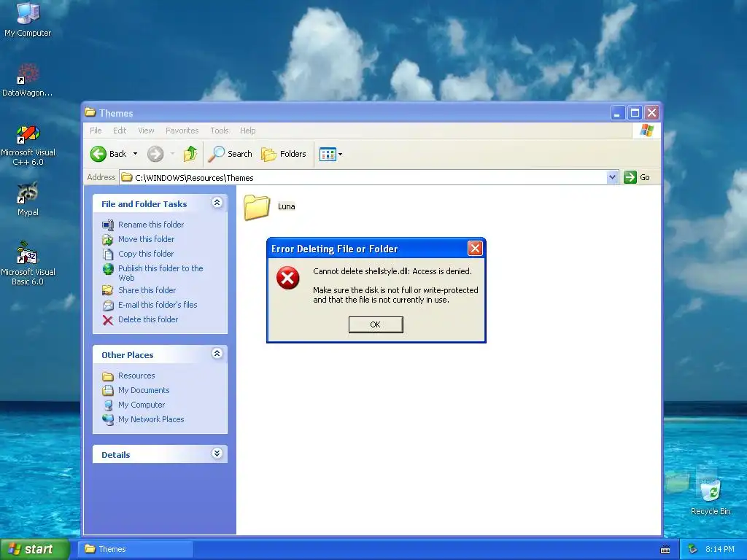
Task: Open the Tools menu
Action: click(x=220, y=131)
